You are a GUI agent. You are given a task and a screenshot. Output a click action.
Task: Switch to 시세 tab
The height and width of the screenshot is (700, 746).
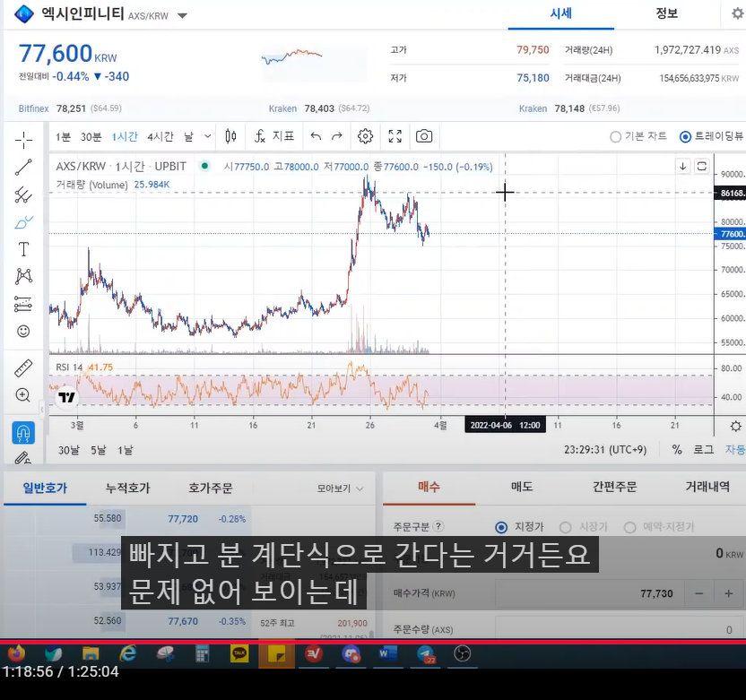[x=561, y=13]
